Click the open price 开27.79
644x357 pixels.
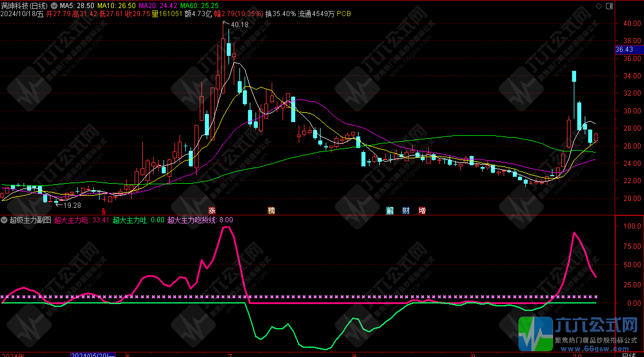(x=59, y=14)
